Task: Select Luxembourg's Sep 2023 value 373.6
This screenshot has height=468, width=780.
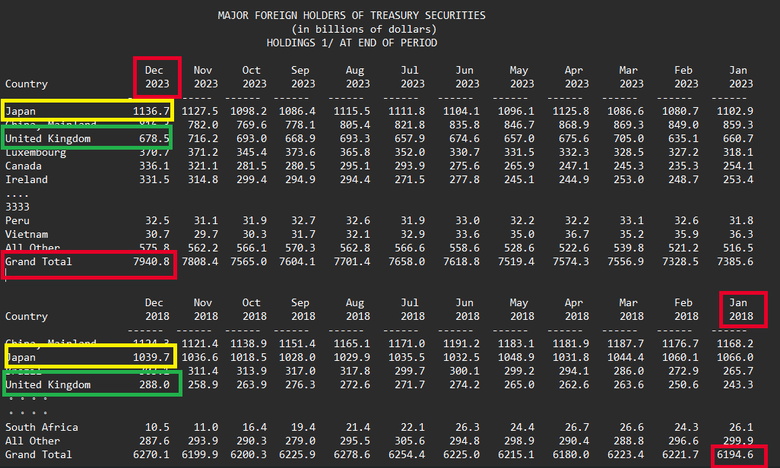Action: pyautogui.click(x=300, y=152)
